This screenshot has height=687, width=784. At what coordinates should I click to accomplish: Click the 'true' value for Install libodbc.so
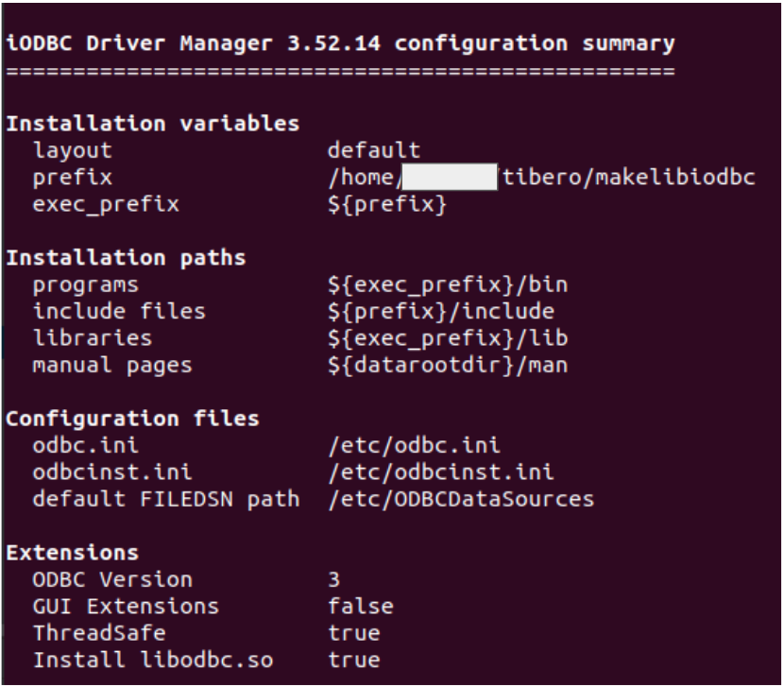pyautogui.click(x=354, y=660)
